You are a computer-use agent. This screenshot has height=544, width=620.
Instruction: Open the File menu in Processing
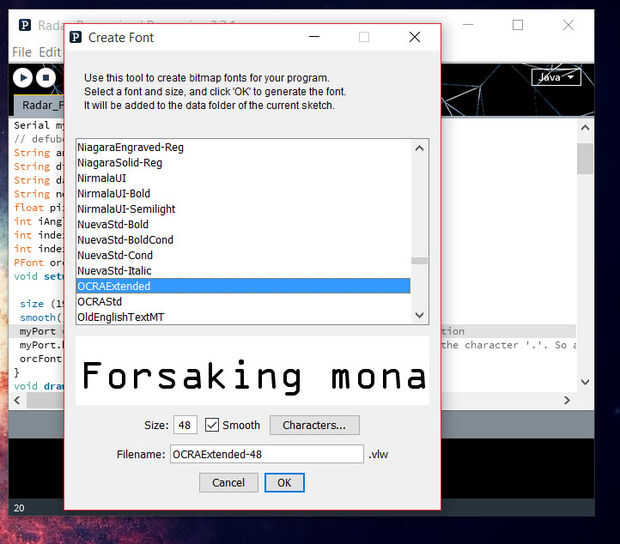(x=22, y=52)
